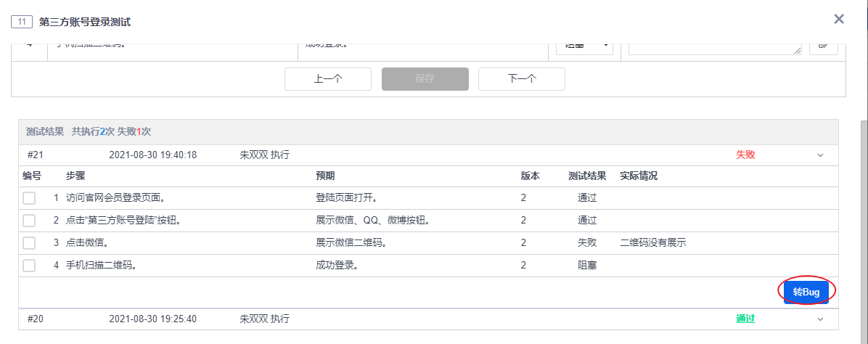Go to next case with 下一个
Screen dimensions: 868x344
click(521, 79)
